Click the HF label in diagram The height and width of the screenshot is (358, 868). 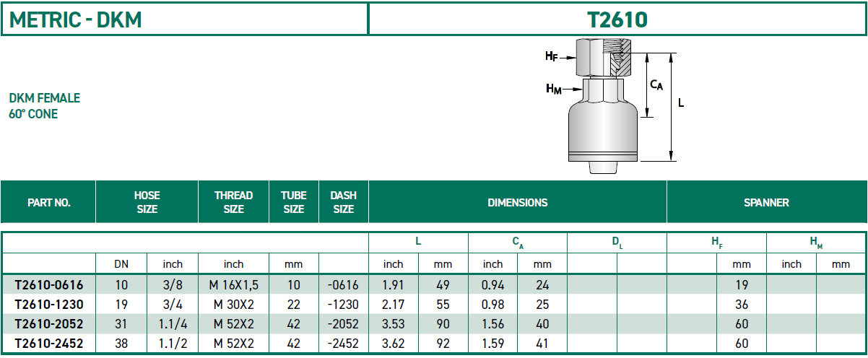[x=552, y=56]
